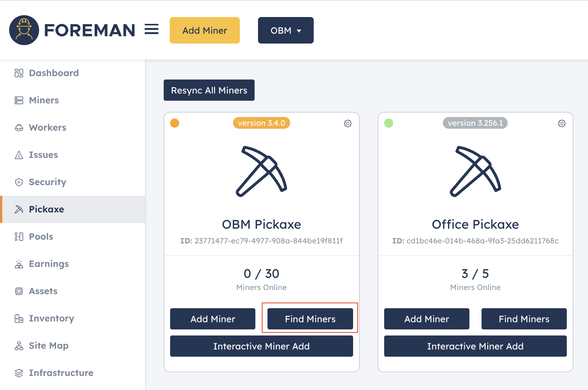
Task: Click the orange status dot on OBM Pickaxe
Action: pyautogui.click(x=175, y=123)
